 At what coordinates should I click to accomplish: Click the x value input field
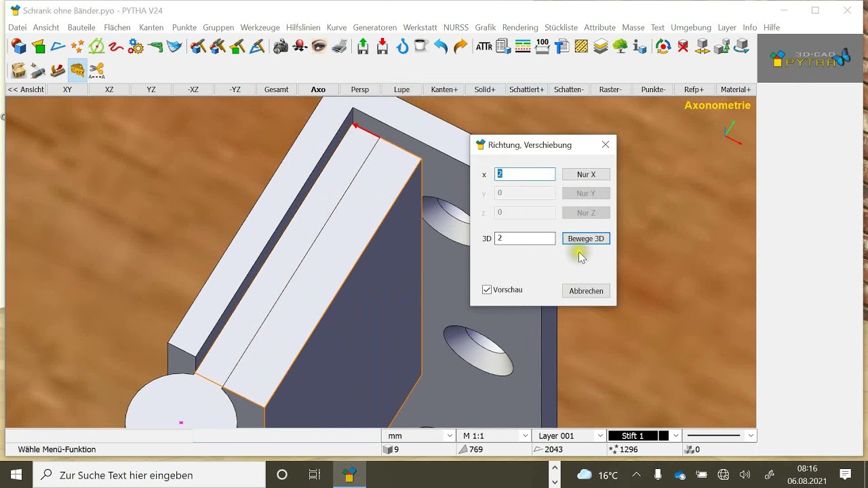coord(525,174)
